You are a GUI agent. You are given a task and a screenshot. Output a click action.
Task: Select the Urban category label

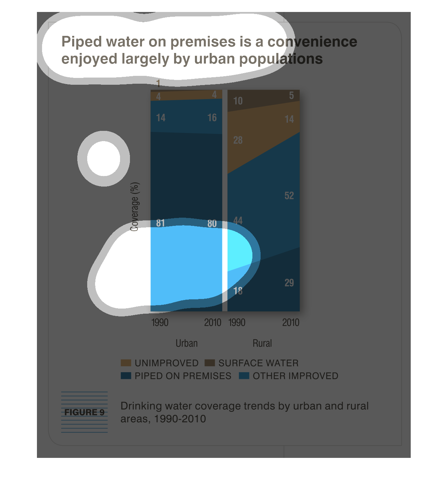186,343
